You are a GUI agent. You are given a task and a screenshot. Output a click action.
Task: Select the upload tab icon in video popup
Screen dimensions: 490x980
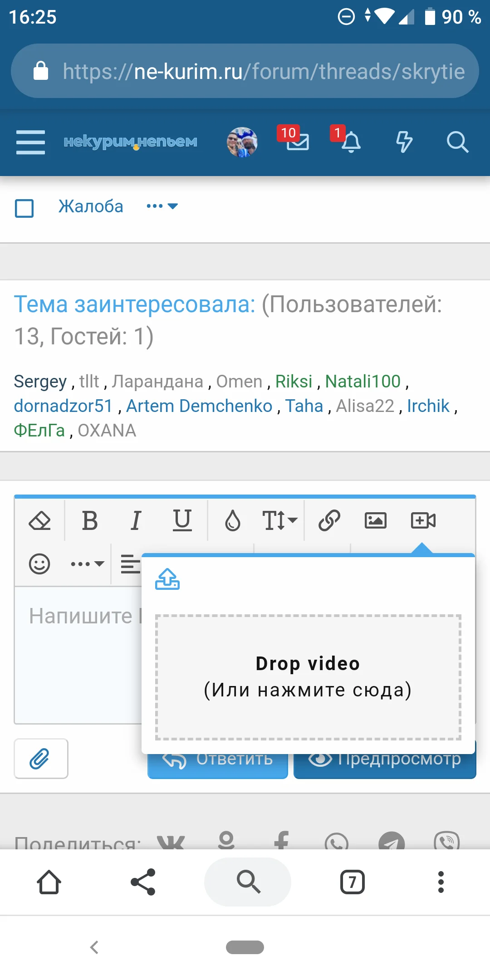coord(167,579)
